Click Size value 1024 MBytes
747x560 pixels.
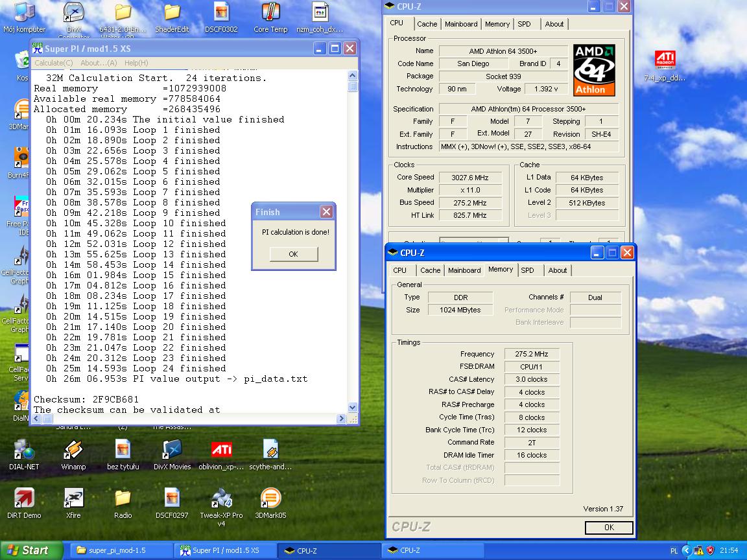(460, 310)
